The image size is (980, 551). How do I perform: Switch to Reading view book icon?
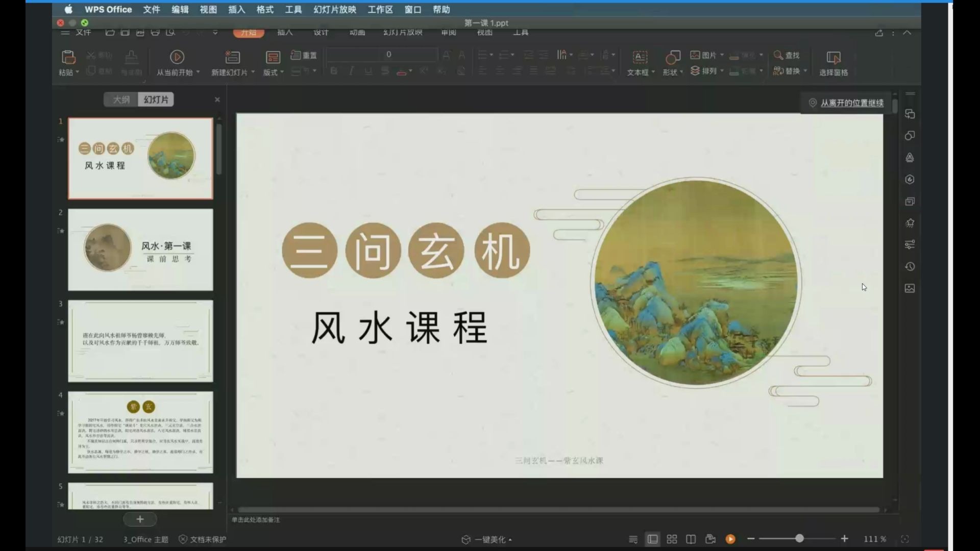(691, 539)
